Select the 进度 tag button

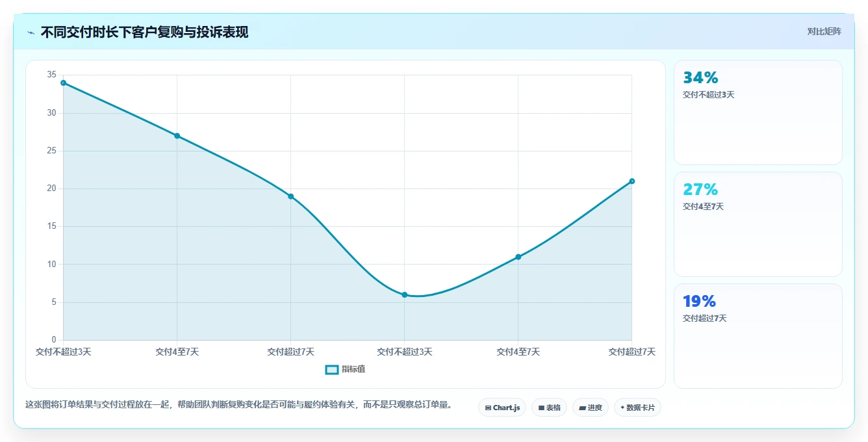(x=591, y=408)
